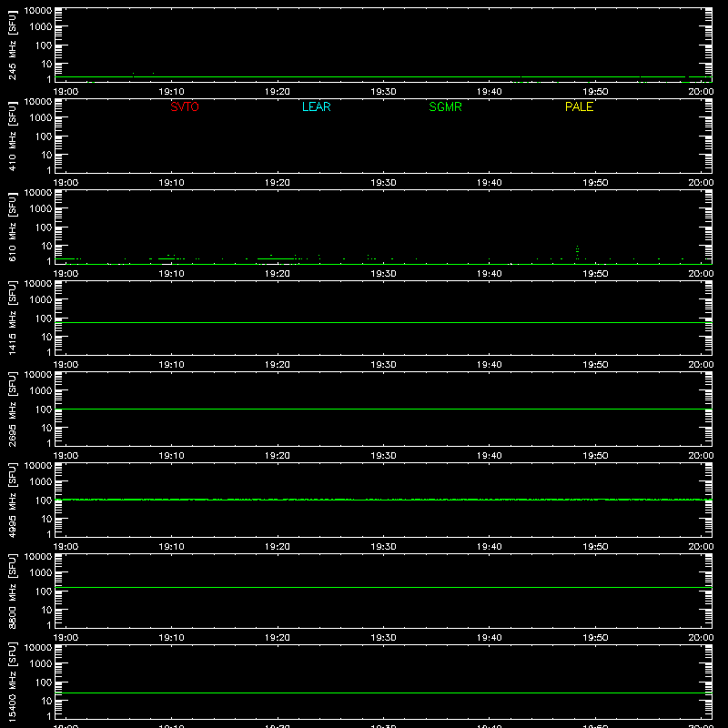Select the green SGMR station label
Screen dimensions: 728x728
[x=445, y=106]
